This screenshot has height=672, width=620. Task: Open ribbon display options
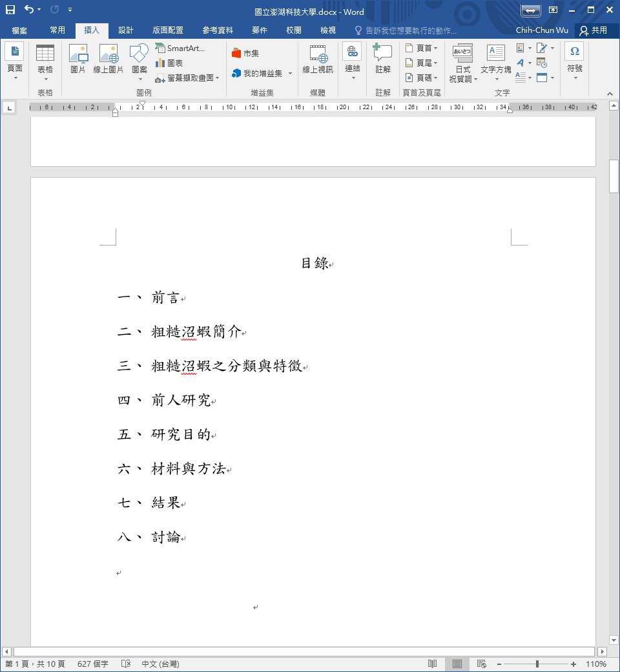pos(553,10)
